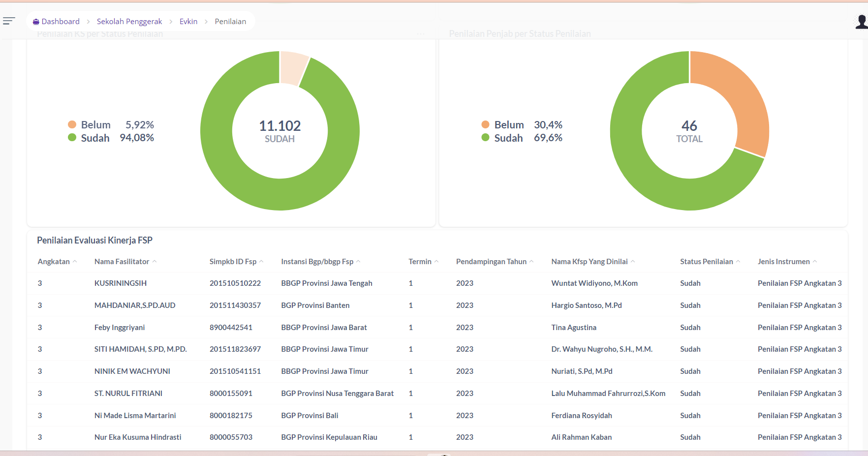Select SITI HAMIDAH, S.PD, M.PD. cell
Screen dimensions: 868x456
[x=141, y=349]
